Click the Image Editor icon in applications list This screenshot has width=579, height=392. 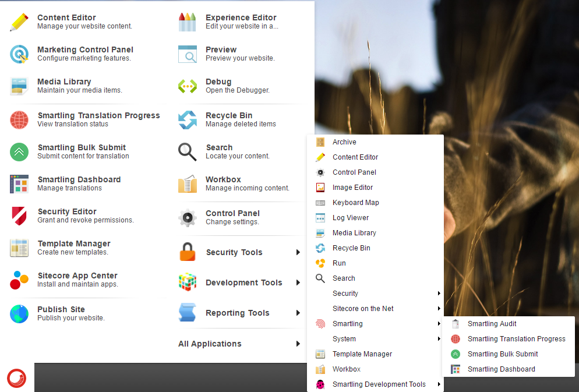click(x=320, y=187)
